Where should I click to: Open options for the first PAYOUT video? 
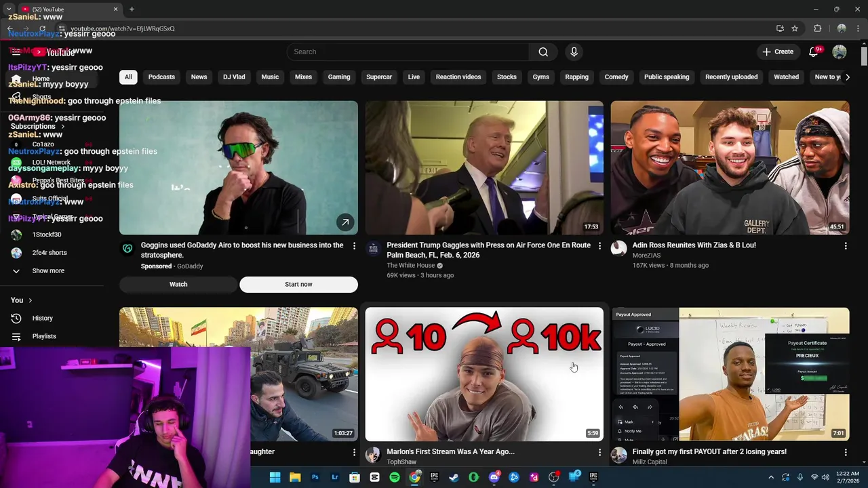click(845, 452)
